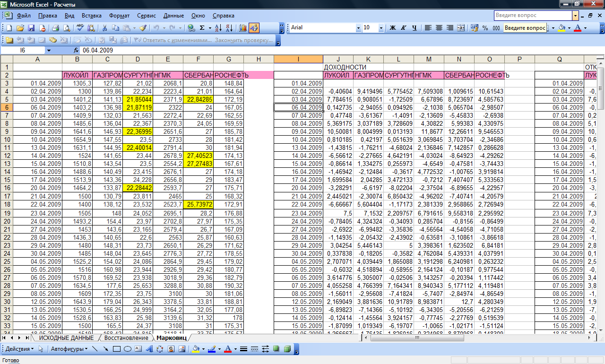Screen dimensions: 605x364
Task: Click in the Введите вопрос help box
Action: pyautogui.click(x=533, y=16)
